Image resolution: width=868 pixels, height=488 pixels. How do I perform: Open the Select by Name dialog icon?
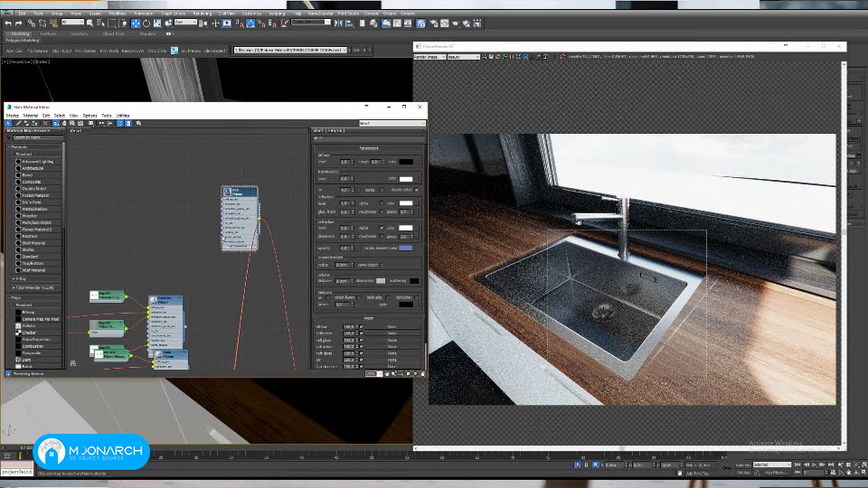[100, 23]
